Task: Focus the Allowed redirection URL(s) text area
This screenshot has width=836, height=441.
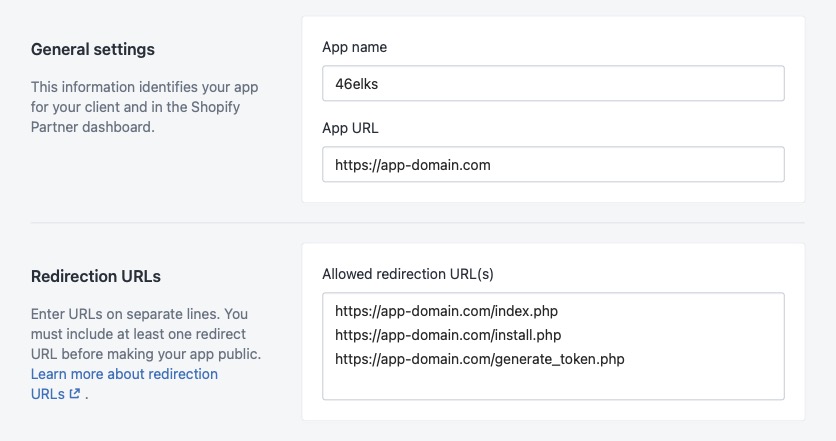Action: pos(553,346)
